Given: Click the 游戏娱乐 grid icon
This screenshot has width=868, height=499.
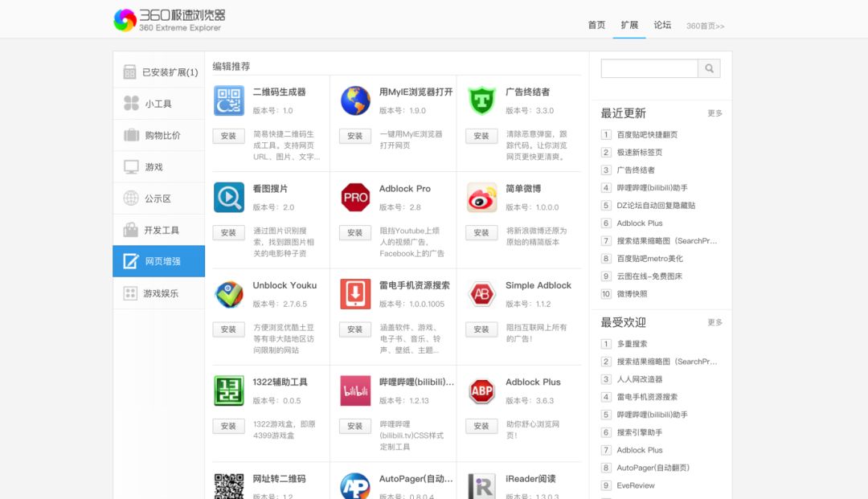Looking at the screenshot, I should point(130,293).
